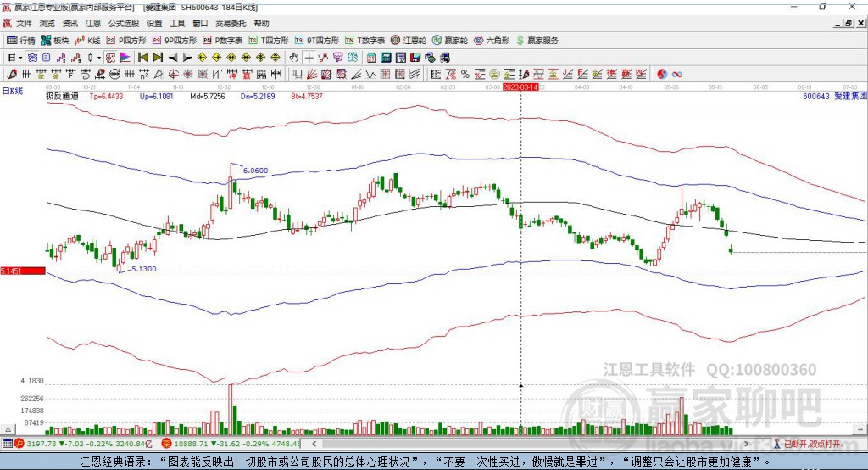This screenshot has height=470, width=868.
Task: Open the 文件 menu
Action: (x=25, y=23)
